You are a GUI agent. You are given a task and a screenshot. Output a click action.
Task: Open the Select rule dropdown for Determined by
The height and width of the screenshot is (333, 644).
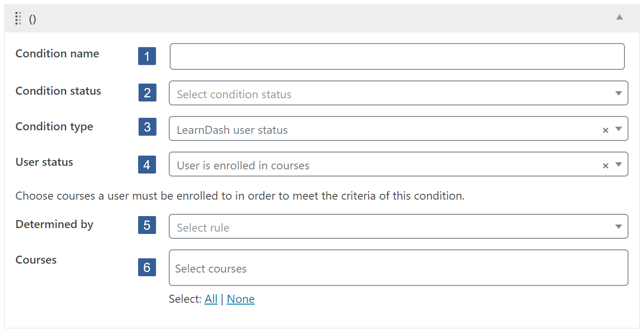pos(619,226)
